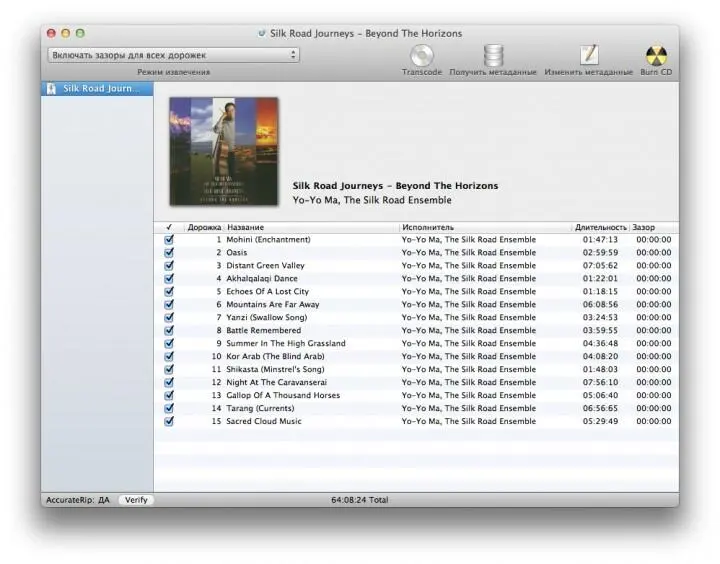720x564 pixels.
Task: Select the Silk Road Journ… sidebar item
Action: [97, 89]
